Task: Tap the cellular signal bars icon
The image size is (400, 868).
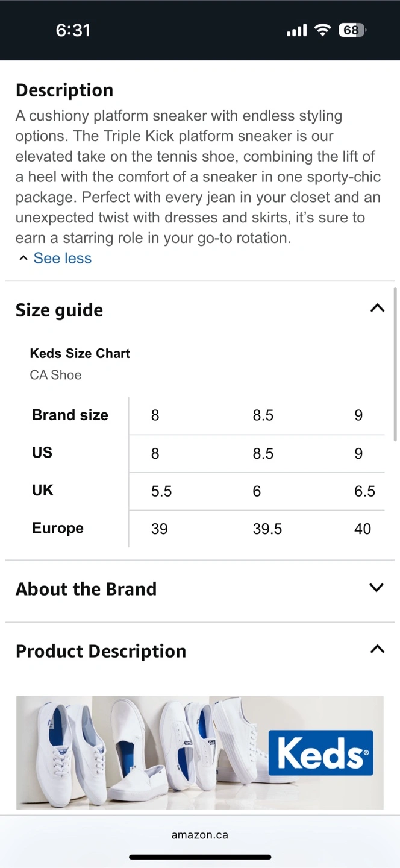Action: point(296,30)
